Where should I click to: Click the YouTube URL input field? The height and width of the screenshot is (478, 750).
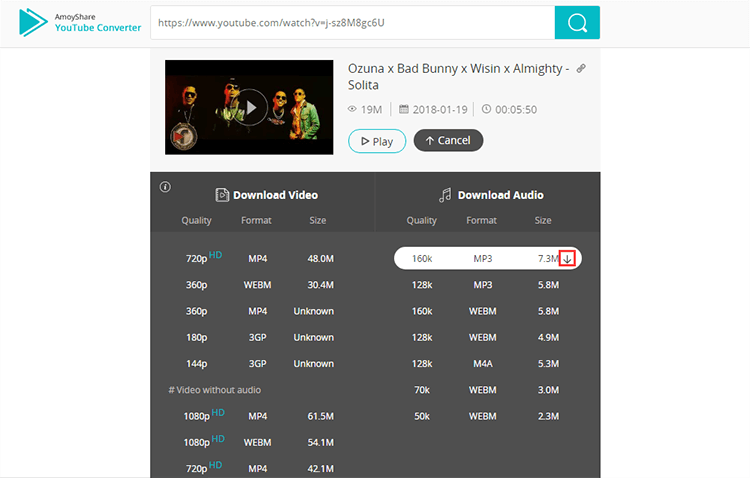(x=353, y=22)
